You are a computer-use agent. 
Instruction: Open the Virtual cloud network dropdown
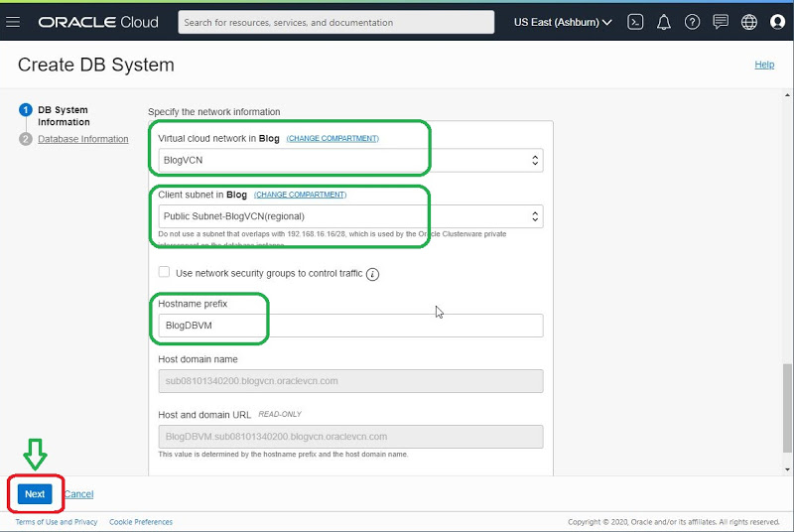(x=350, y=160)
